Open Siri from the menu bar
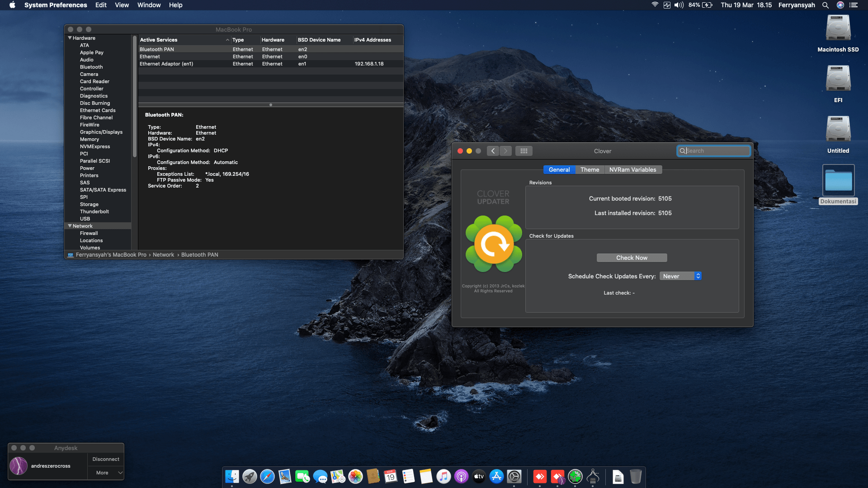 pos(840,5)
